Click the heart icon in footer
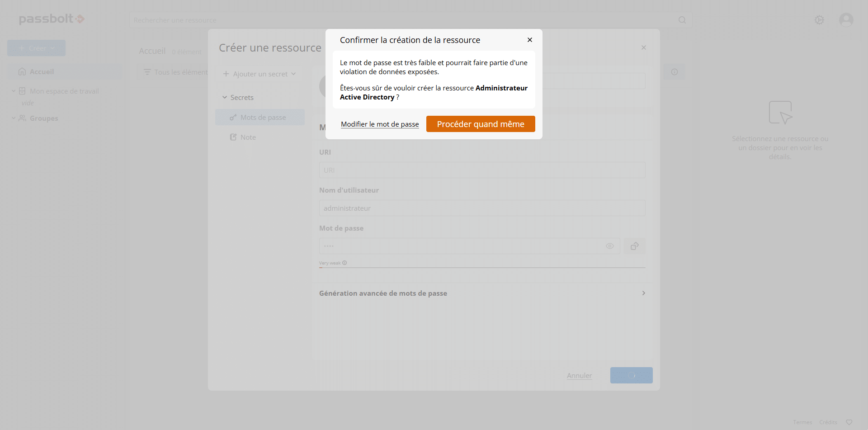The height and width of the screenshot is (430, 868). pos(849,422)
